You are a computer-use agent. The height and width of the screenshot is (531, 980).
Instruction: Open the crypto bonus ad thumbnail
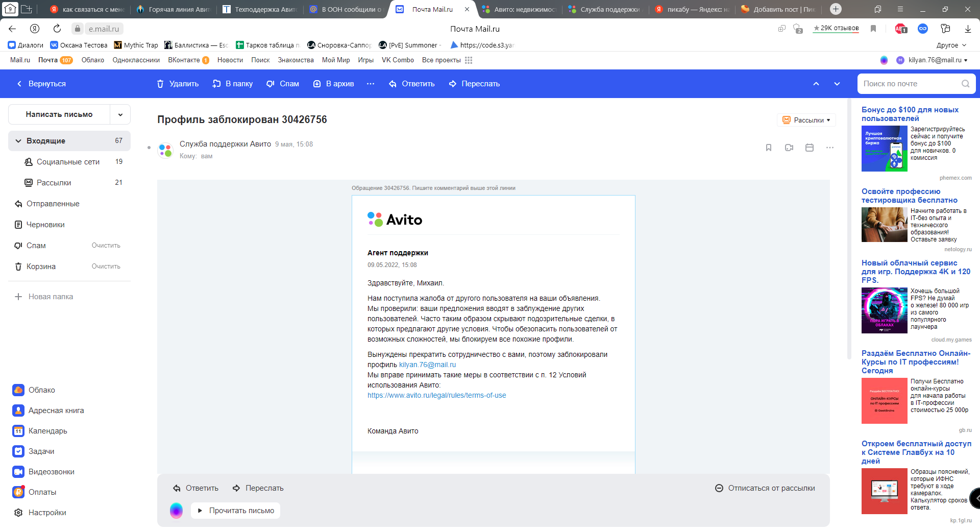(885, 149)
